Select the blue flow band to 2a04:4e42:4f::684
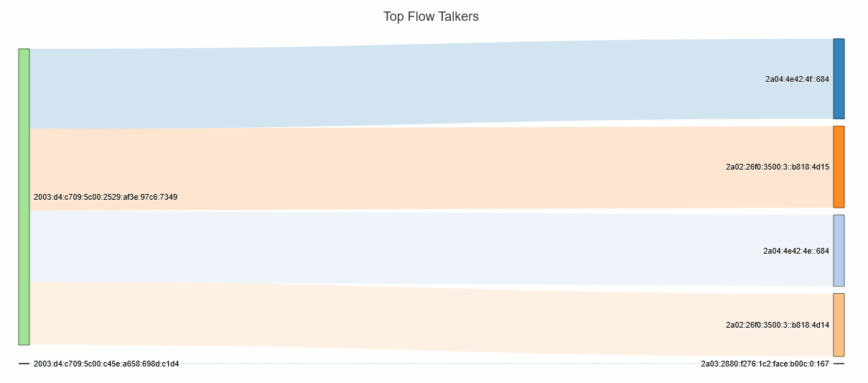Viewport: 868px width, 383px height. pos(431,86)
